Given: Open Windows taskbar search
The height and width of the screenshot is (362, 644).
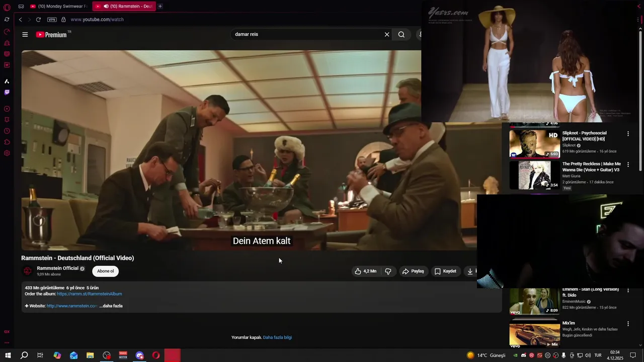Looking at the screenshot, I should 24,355.
